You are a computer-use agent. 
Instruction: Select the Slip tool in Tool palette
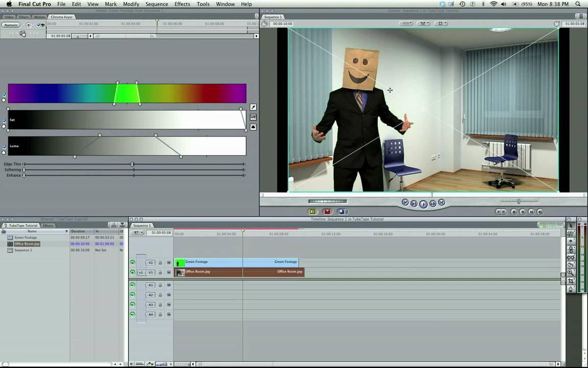pyautogui.click(x=571, y=257)
